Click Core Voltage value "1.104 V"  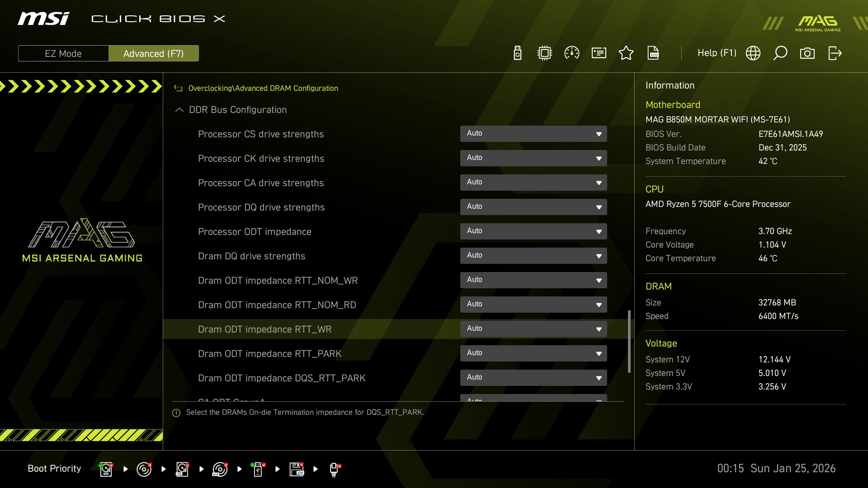pos(772,245)
